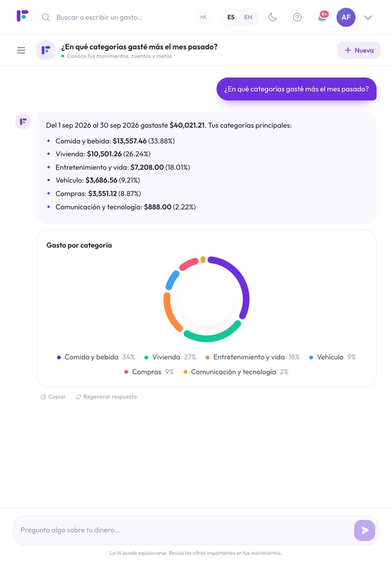The width and height of the screenshot is (392, 564).
Task: Open the AF user avatar
Action: pyautogui.click(x=346, y=17)
